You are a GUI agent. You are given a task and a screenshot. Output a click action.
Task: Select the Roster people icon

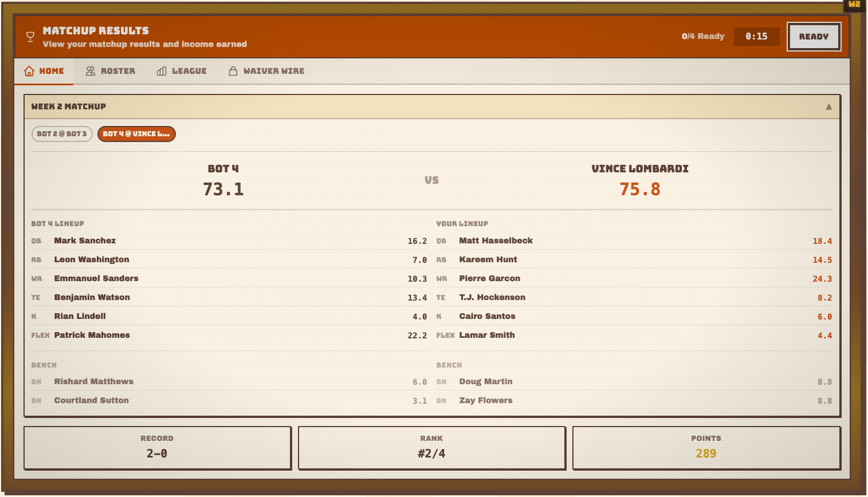[x=89, y=70]
